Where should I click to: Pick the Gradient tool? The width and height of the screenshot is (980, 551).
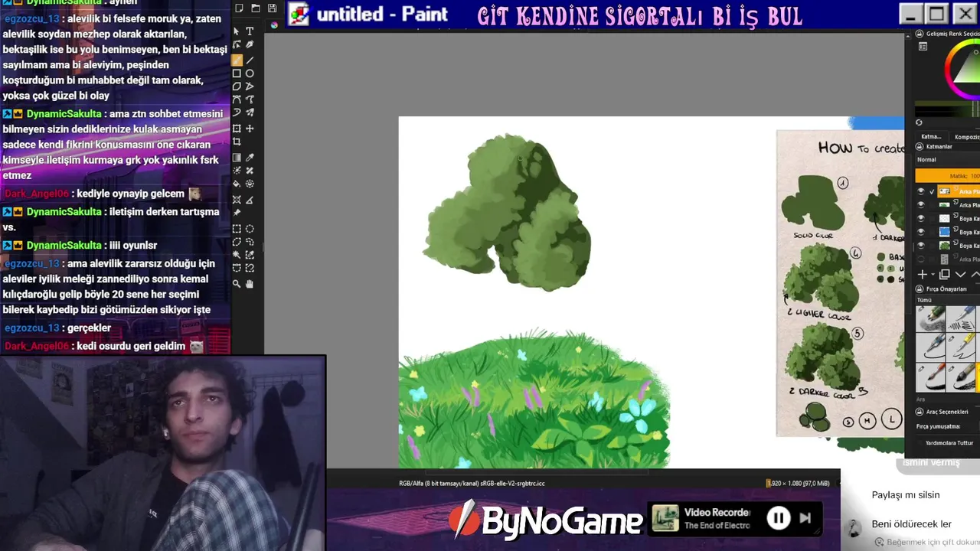tap(237, 158)
